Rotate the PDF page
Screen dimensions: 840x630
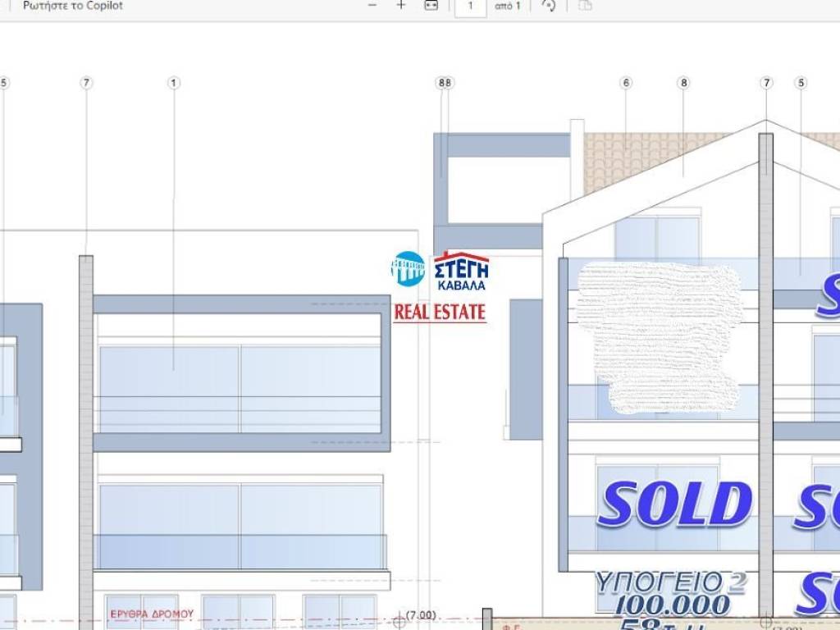pyautogui.click(x=549, y=6)
